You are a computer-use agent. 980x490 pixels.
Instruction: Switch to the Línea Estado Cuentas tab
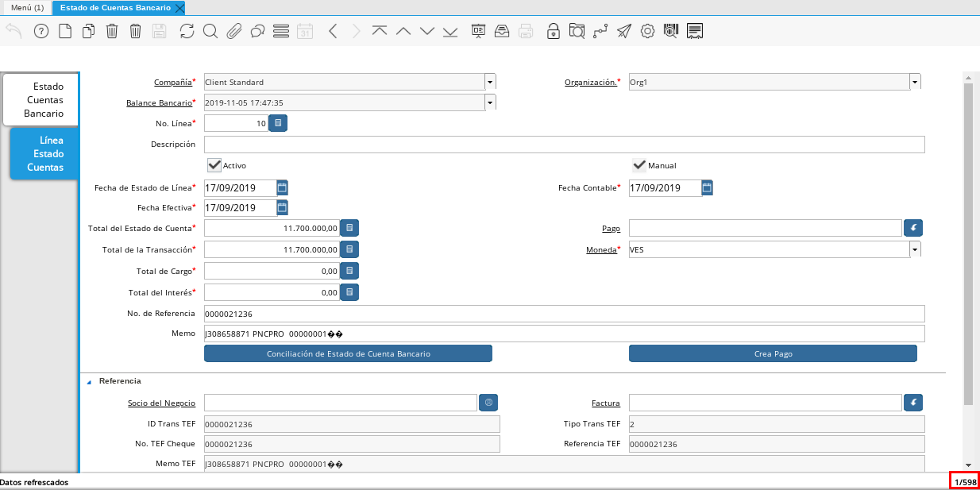[44, 153]
